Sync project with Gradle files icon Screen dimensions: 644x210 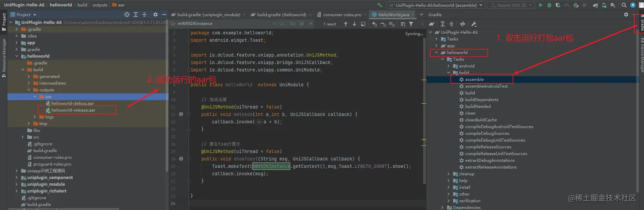595,5
